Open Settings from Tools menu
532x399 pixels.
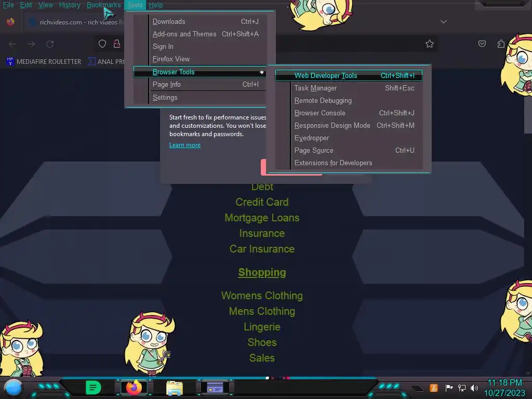pos(199,97)
